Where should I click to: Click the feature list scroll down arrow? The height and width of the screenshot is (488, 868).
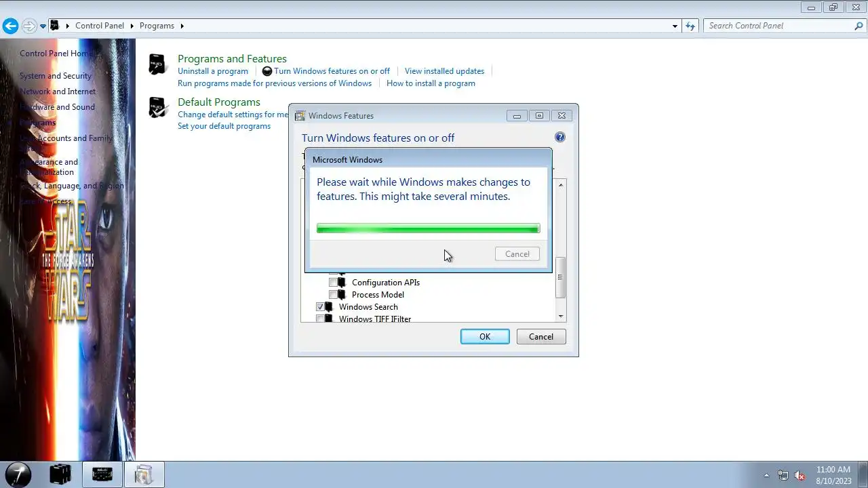[560, 316]
